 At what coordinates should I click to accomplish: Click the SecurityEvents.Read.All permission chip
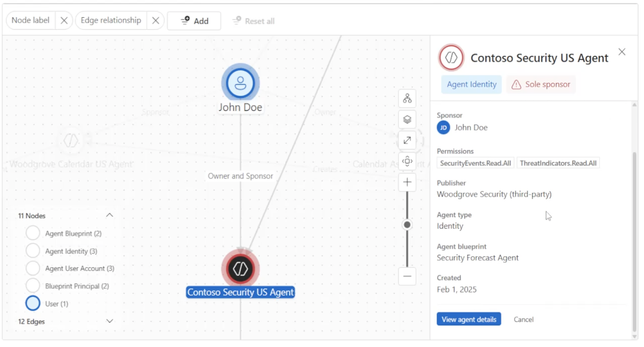(475, 163)
